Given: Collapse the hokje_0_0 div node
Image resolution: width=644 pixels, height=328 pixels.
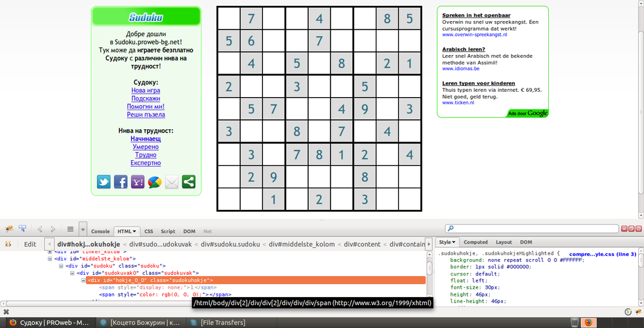Looking at the screenshot, I should 83,280.
